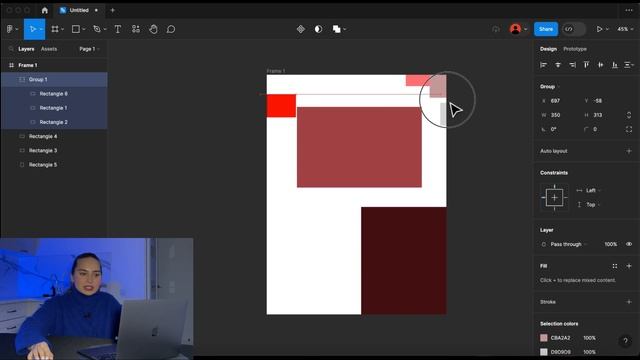Select the Pen tool
Image resolution: width=640 pixels, height=360 pixels.
tap(97, 29)
